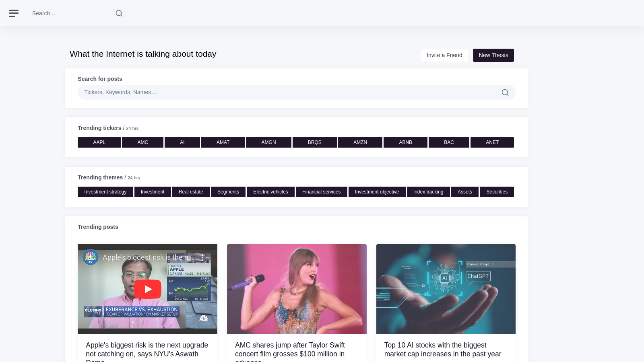Choose the Index tracking theme

428,192
